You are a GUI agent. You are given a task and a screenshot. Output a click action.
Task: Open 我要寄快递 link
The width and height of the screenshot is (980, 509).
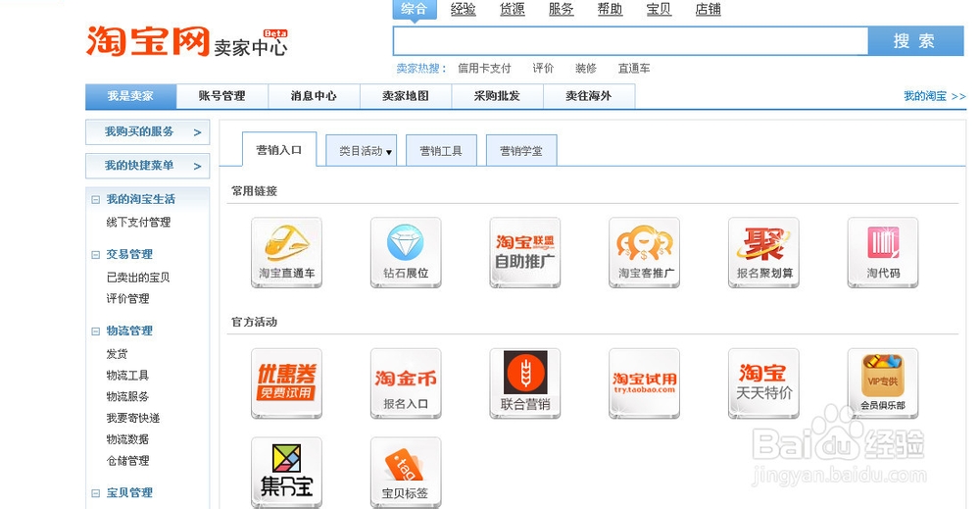click(133, 418)
